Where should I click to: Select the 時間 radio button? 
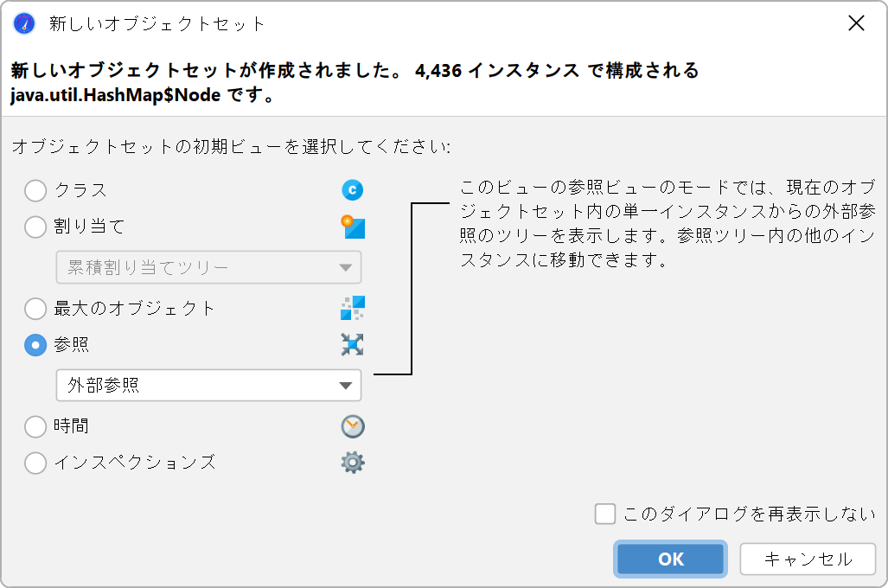pyautogui.click(x=35, y=426)
